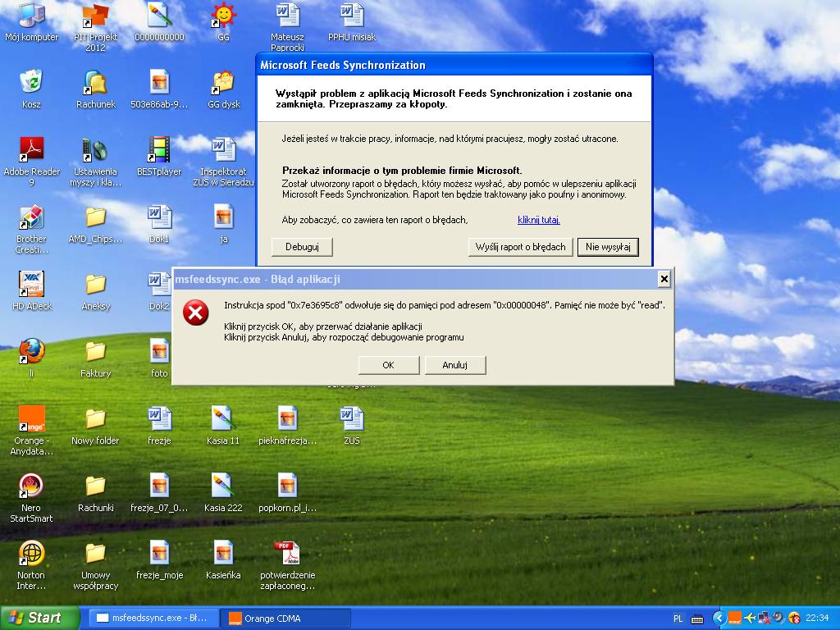Select the '503e86ab-9...' image file
Image resolution: width=840 pixels, height=630 pixels.
pos(159,89)
